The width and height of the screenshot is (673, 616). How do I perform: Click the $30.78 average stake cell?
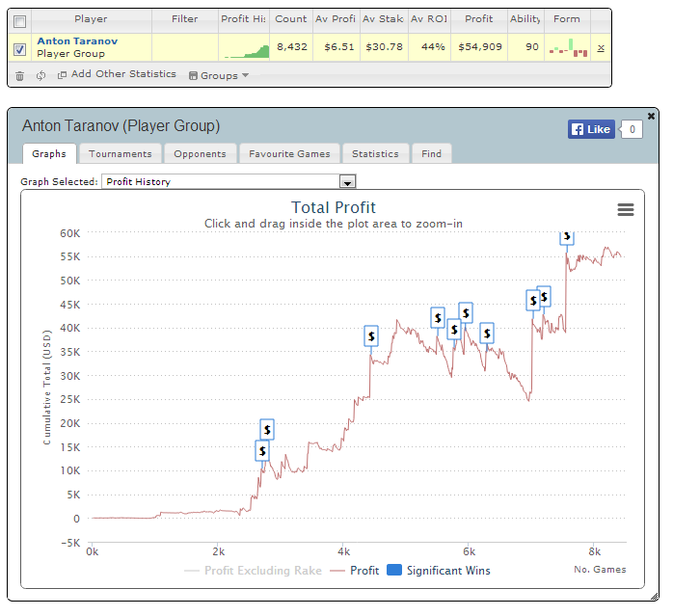(x=384, y=47)
